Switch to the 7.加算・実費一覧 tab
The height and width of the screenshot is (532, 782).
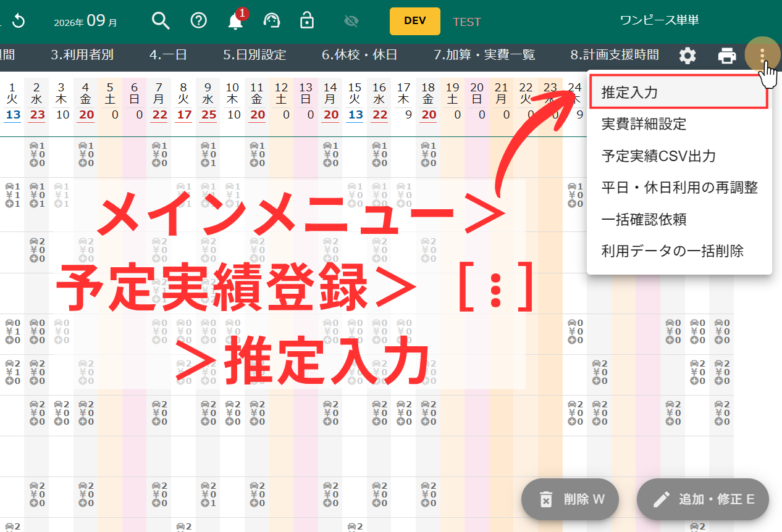[484, 55]
